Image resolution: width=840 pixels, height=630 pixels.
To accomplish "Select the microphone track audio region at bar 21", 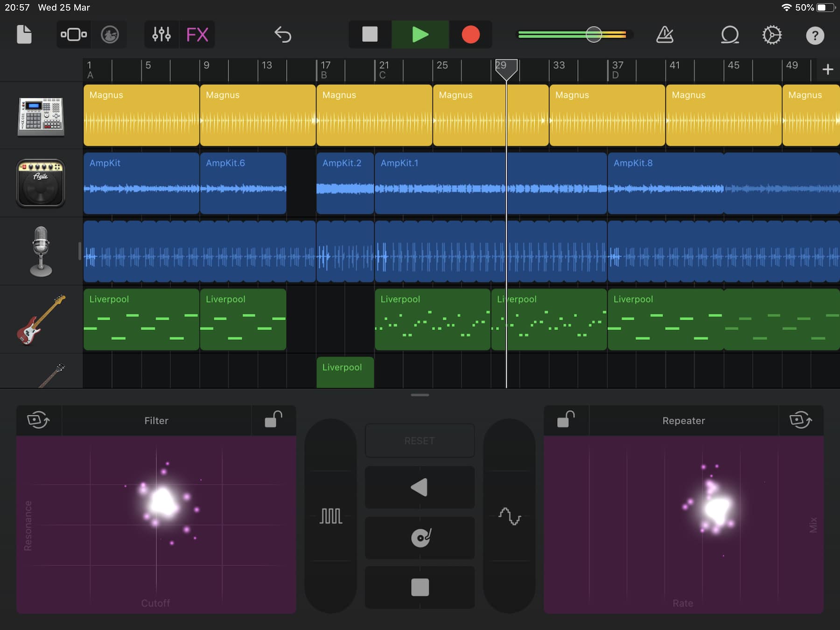I will [x=491, y=251].
